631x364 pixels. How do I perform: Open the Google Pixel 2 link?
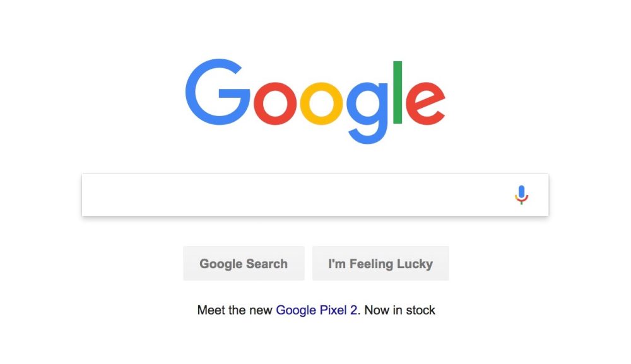(x=316, y=310)
